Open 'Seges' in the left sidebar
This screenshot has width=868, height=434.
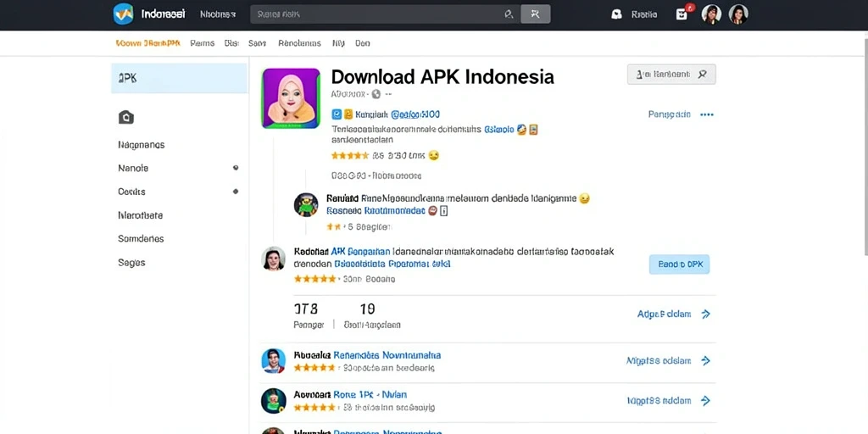pyautogui.click(x=131, y=263)
